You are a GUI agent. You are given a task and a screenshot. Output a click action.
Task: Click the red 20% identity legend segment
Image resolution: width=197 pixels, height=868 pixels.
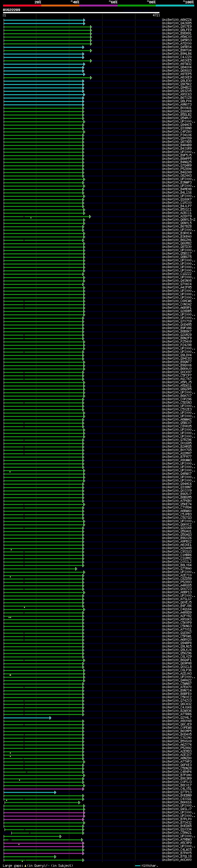point(22,6)
